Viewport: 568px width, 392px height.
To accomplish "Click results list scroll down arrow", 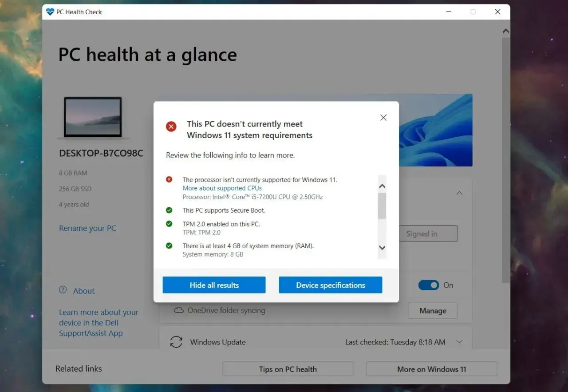I will pos(382,248).
